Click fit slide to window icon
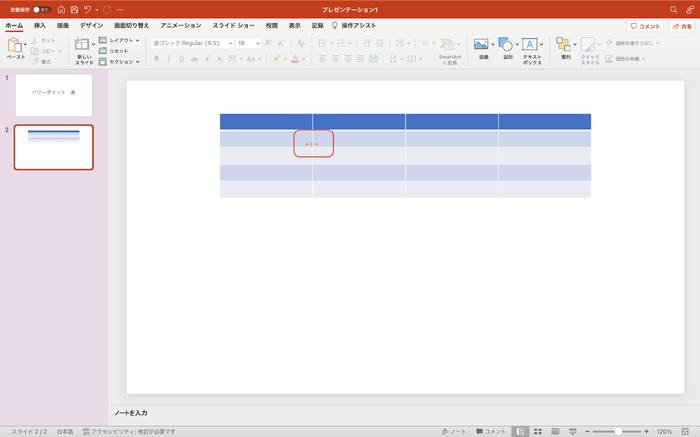Screen dimensions: 700x437 pyautogui.click(x=685, y=431)
